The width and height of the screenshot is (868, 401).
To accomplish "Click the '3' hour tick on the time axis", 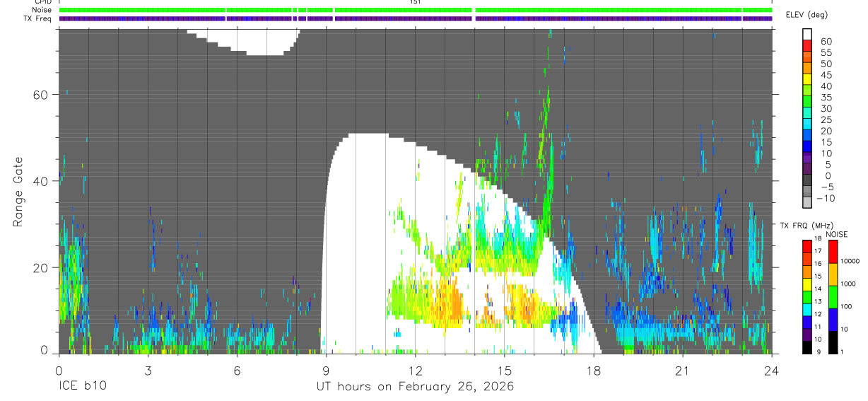I will click(148, 371).
